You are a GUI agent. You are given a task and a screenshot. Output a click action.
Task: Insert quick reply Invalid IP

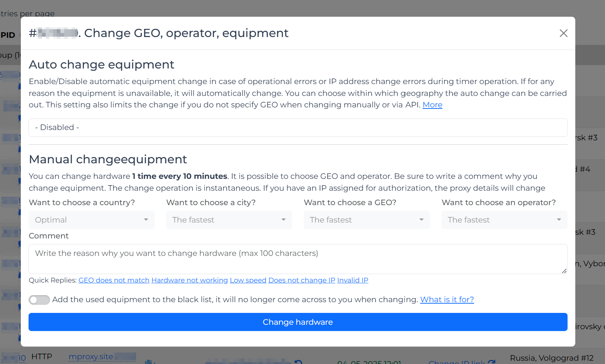click(x=353, y=280)
